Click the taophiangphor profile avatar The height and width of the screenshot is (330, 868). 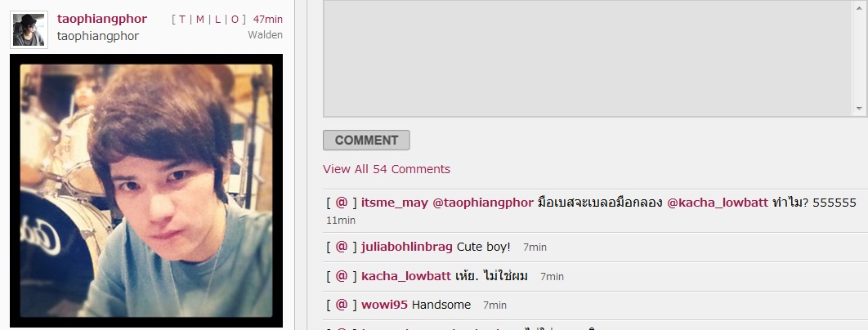pyautogui.click(x=29, y=30)
